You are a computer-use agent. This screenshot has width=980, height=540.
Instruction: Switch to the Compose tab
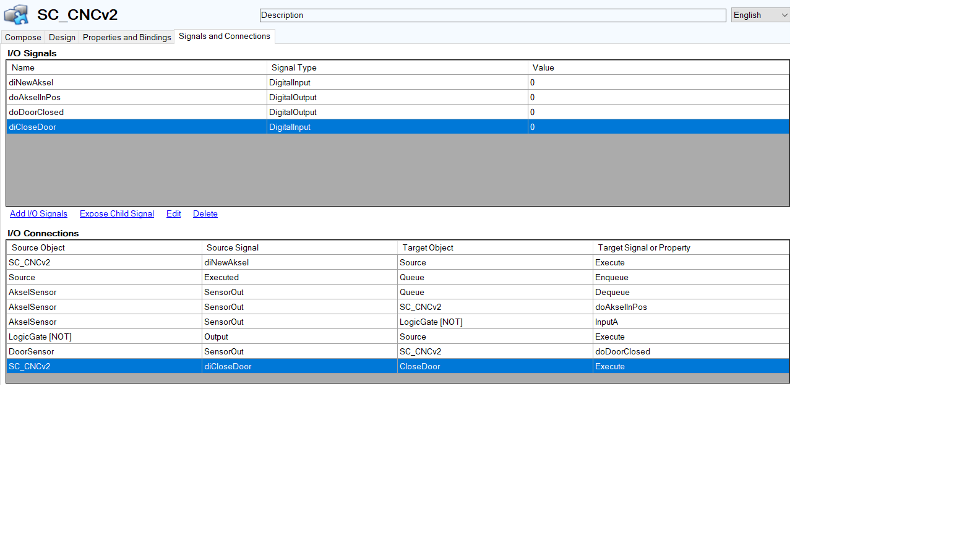[x=23, y=37]
